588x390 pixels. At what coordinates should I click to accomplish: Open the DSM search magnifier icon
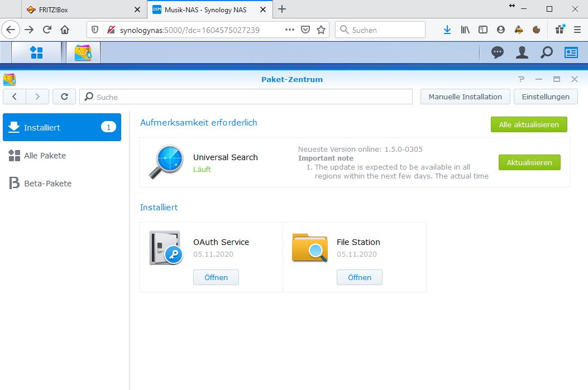point(546,52)
